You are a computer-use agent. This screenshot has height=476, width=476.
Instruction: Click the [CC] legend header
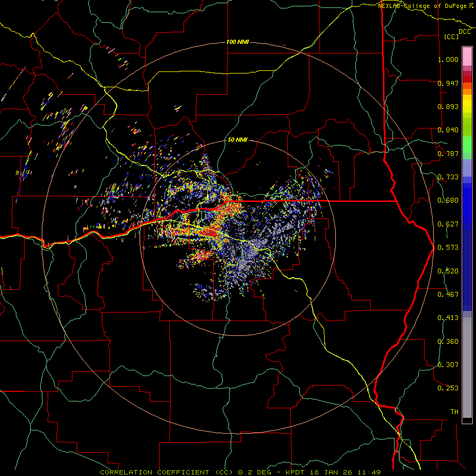pos(452,36)
